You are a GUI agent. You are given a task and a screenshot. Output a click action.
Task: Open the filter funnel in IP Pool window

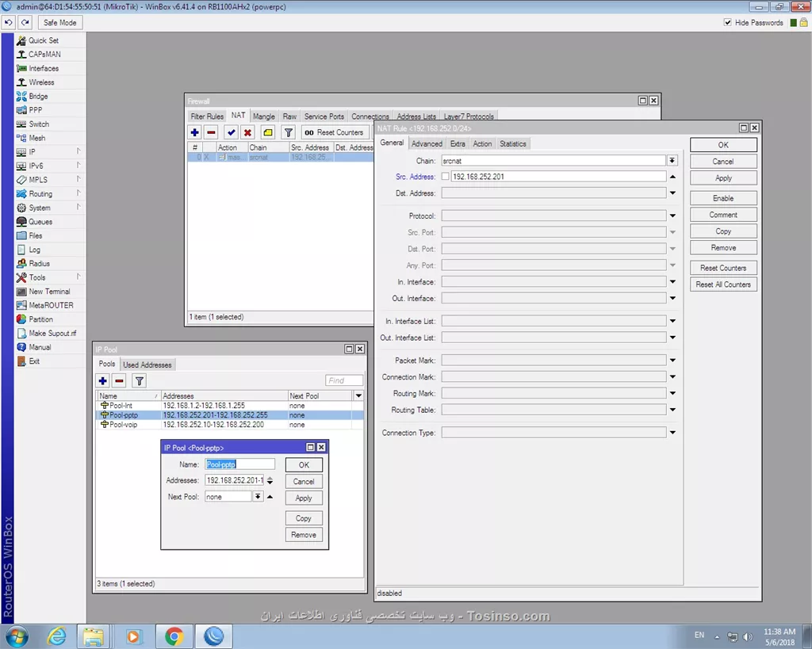[140, 381]
